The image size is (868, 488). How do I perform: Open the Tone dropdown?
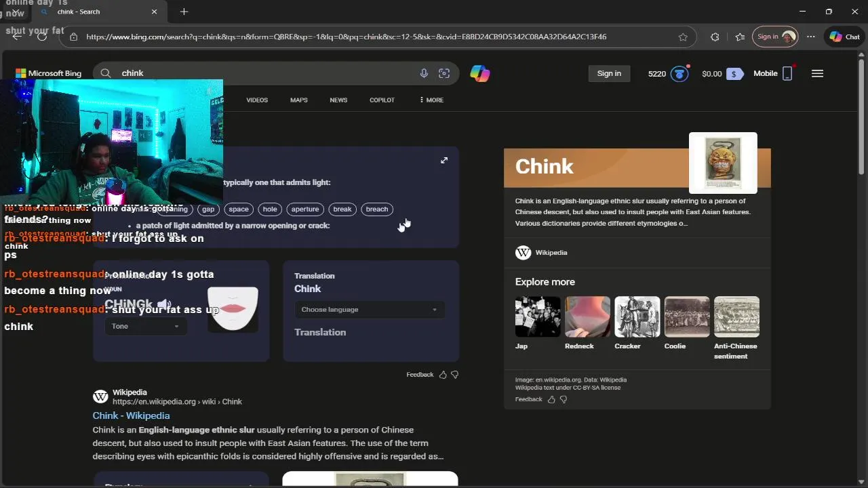(x=145, y=326)
